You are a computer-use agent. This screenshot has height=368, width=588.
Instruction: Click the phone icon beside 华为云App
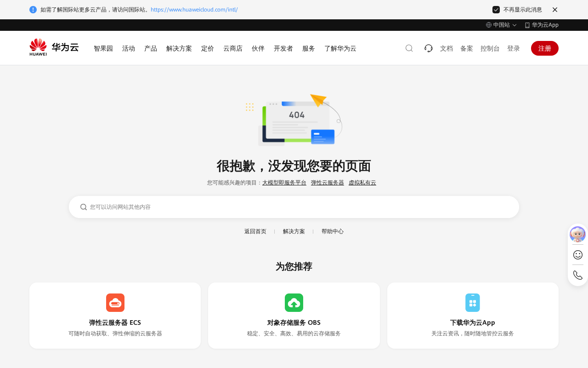[x=527, y=25]
